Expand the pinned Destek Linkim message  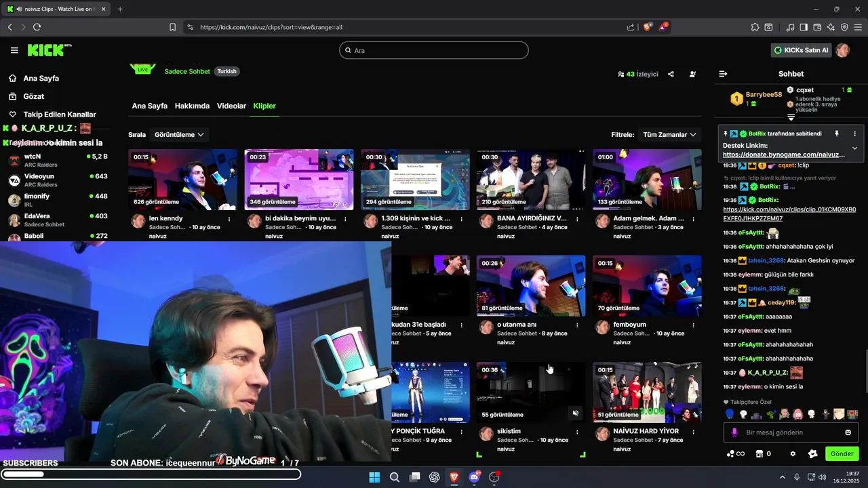(854, 148)
